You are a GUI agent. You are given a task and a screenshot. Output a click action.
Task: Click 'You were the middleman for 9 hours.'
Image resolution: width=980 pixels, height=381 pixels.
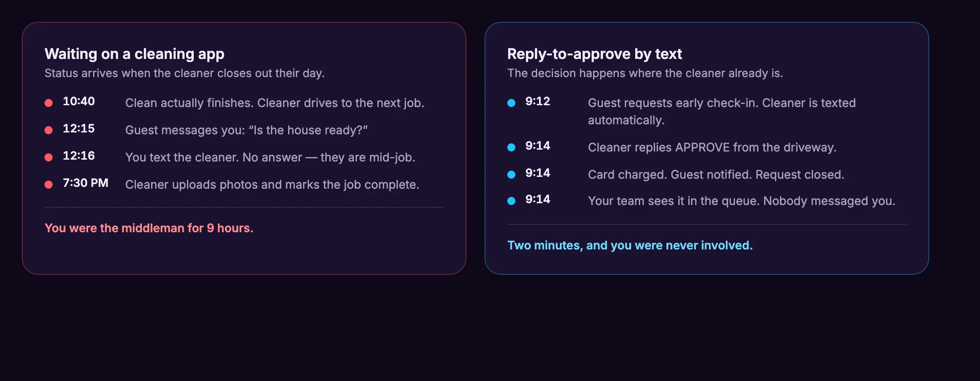pyautogui.click(x=149, y=228)
